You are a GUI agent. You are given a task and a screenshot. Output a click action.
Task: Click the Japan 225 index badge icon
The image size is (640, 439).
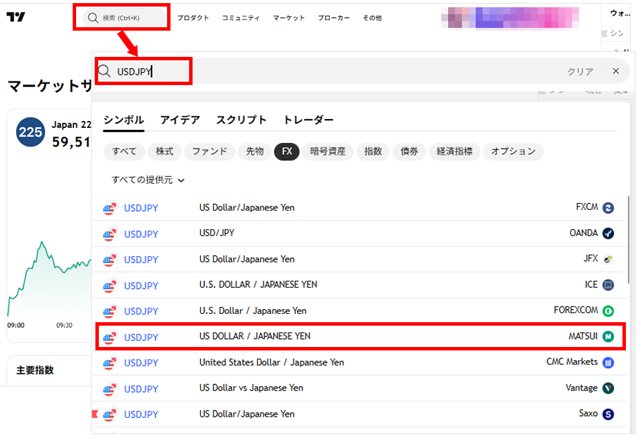point(30,132)
